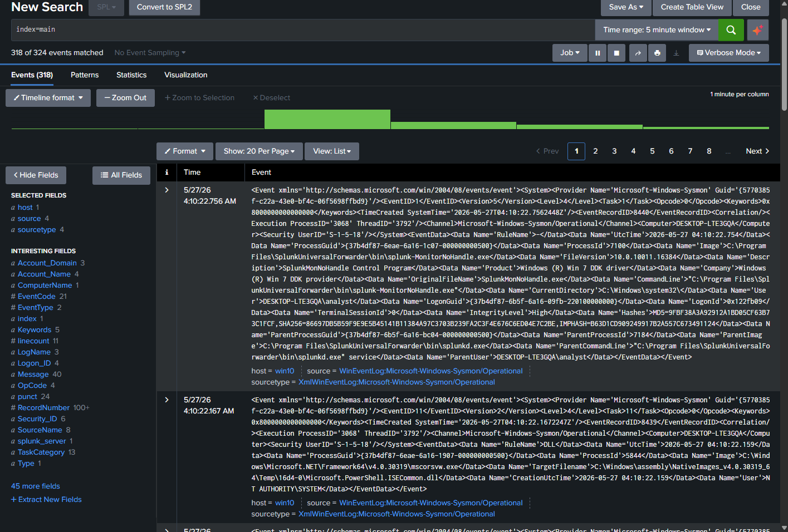Open the Save As menu
This screenshot has height=532, width=788.
(626, 7)
